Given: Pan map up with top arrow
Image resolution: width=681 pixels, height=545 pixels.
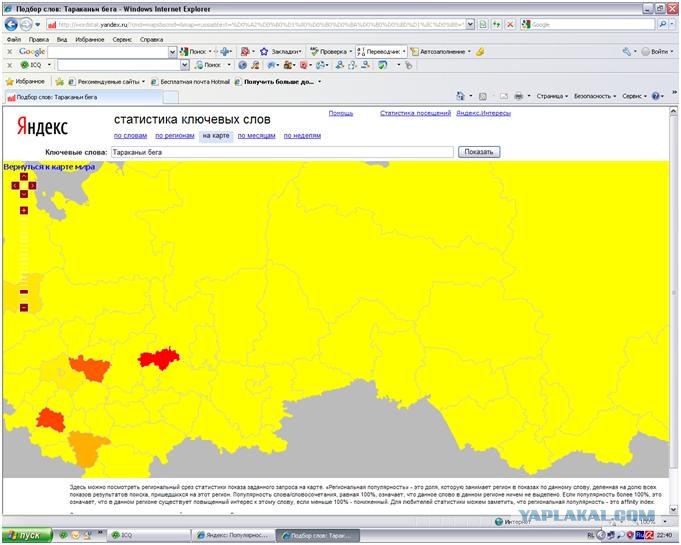Looking at the screenshot, I should point(24,176).
